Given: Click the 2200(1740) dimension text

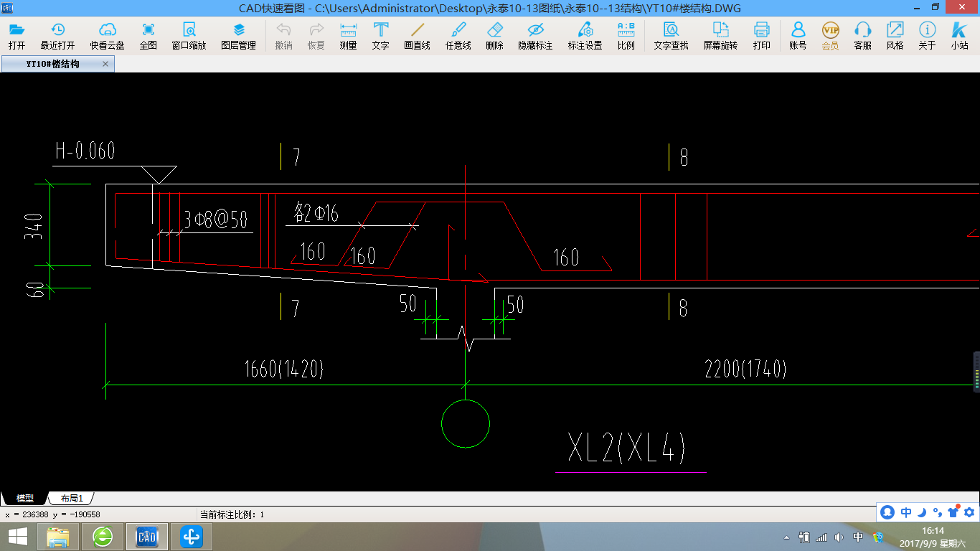Looking at the screenshot, I should (x=745, y=369).
